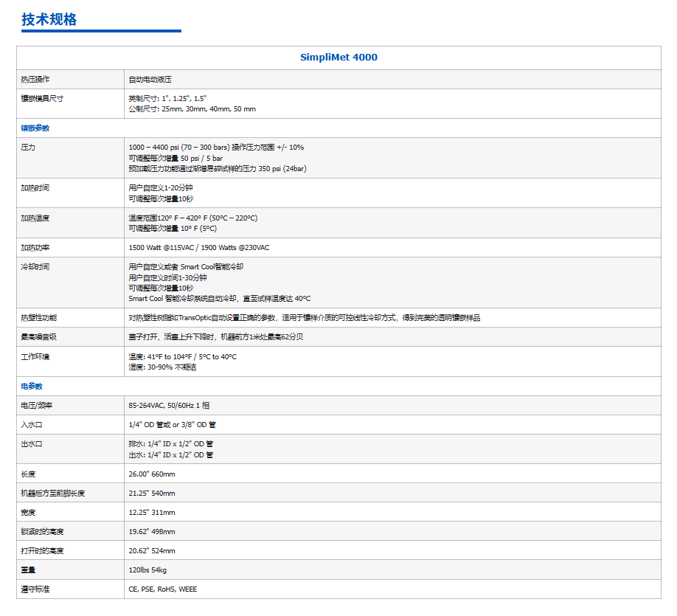The width and height of the screenshot is (677, 616).
Task: Click the 技术规格 heading
Action: pyautogui.click(x=49, y=19)
